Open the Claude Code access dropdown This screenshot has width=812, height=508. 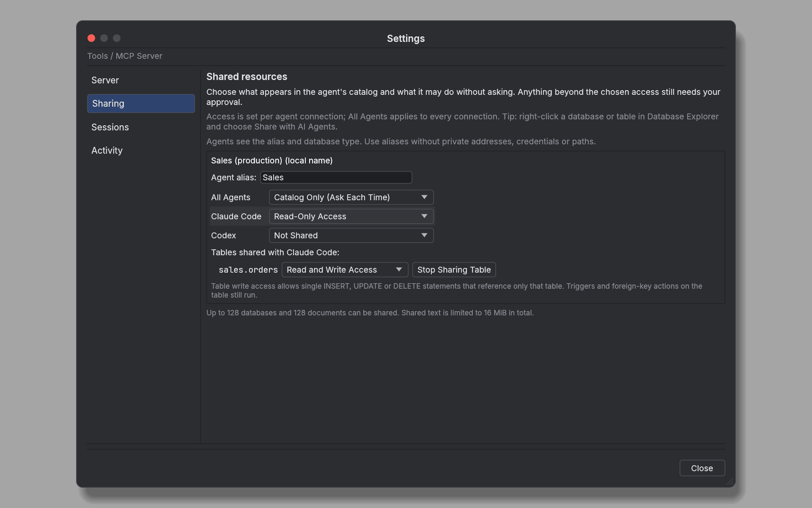(x=351, y=216)
